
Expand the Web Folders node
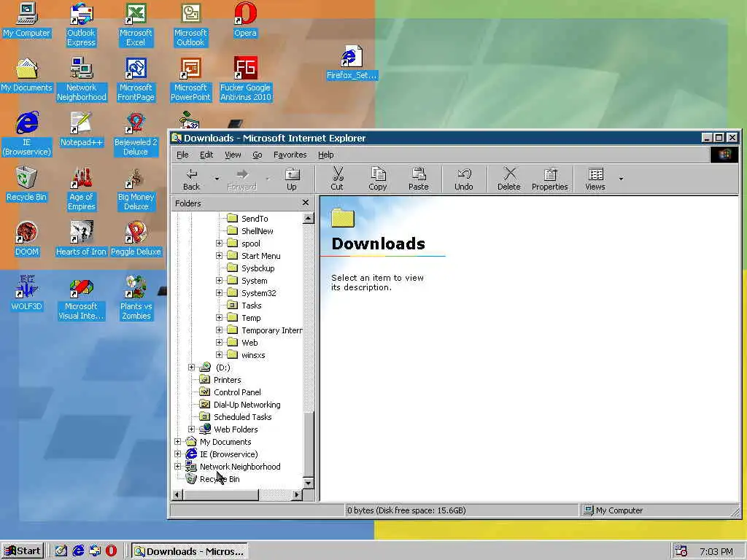(x=192, y=429)
